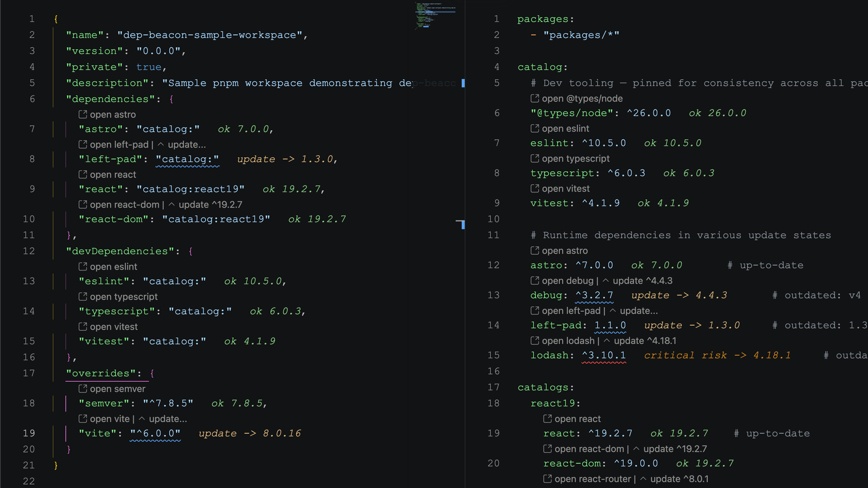Click the chevron-up icon before "update ^4.4.3"
This screenshot has height=488, width=868.
point(606,280)
